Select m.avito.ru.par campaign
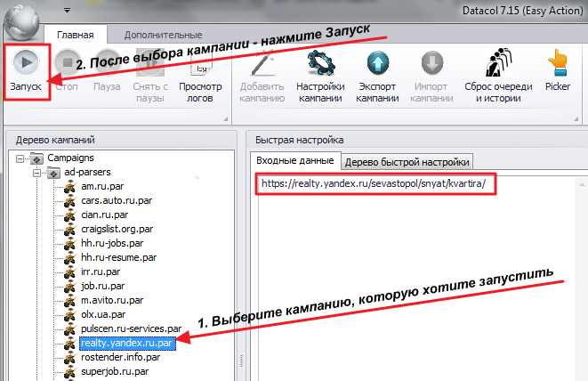This screenshot has width=588, height=381. pyautogui.click(x=112, y=300)
